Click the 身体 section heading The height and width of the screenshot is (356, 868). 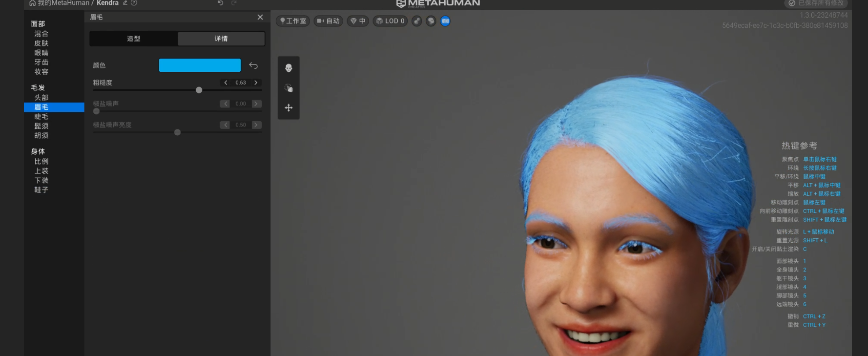[38, 152]
